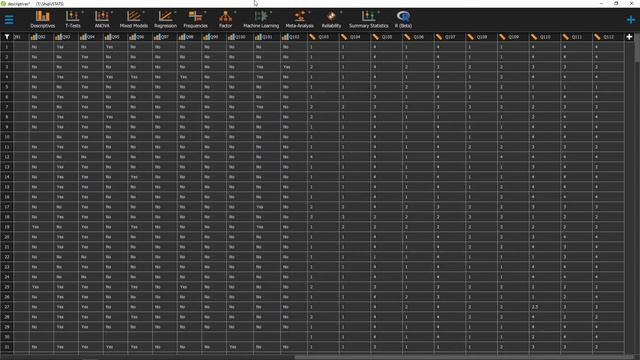Select the Q93 column header label

pyautogui.click(x=66, y=37)
